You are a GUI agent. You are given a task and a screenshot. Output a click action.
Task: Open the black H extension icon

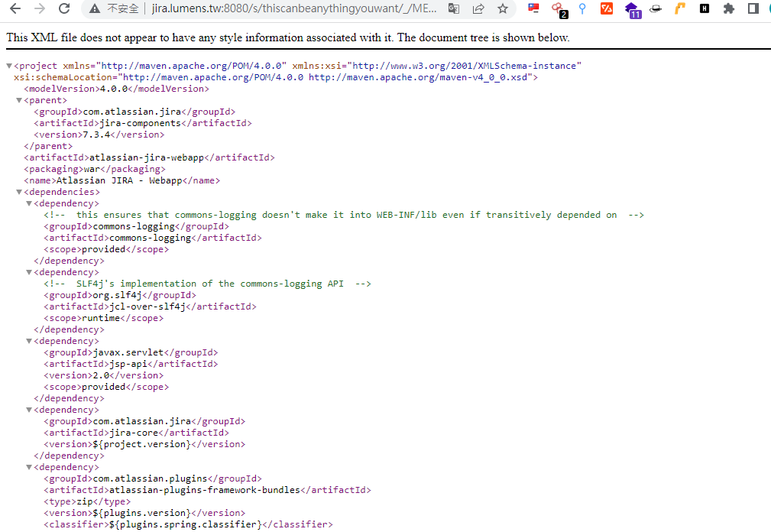[x=705, y=8]
